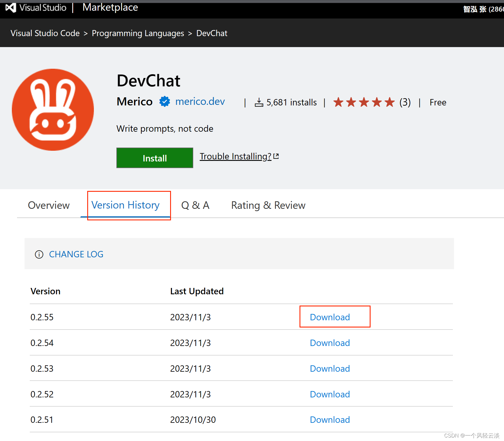Switch to the Overview tab
Viewport: 504px width, 441px height.
pos(49,205)
